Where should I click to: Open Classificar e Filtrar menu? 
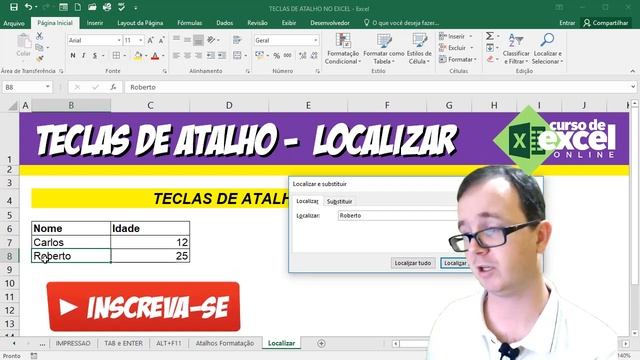pyautogui.click(x=516, y=49)
